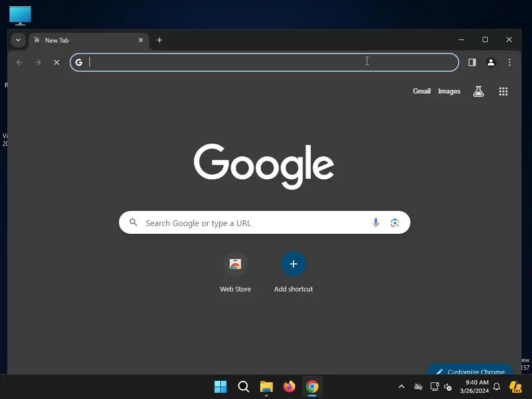Click the muted volume tray icon

tap(448, 387)
